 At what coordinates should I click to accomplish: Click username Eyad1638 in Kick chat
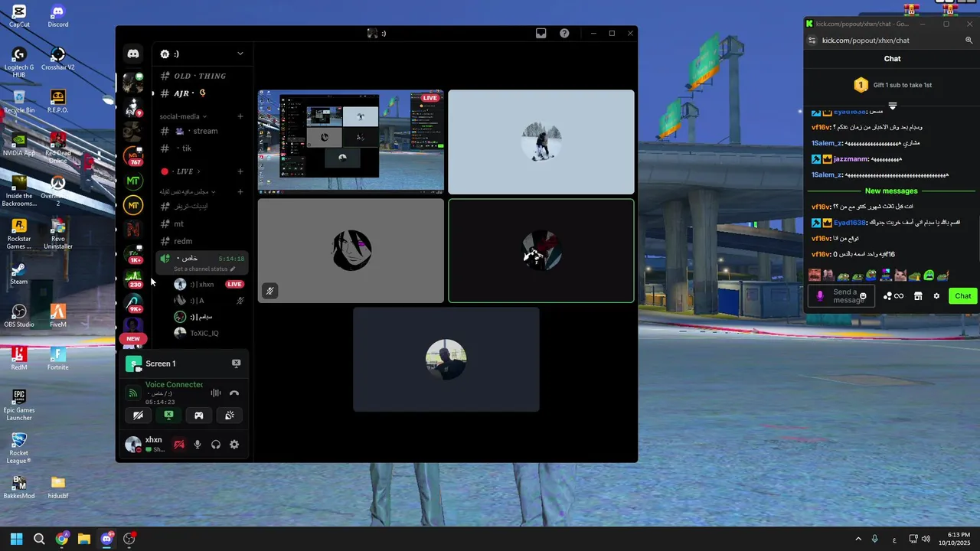(850, 223)
